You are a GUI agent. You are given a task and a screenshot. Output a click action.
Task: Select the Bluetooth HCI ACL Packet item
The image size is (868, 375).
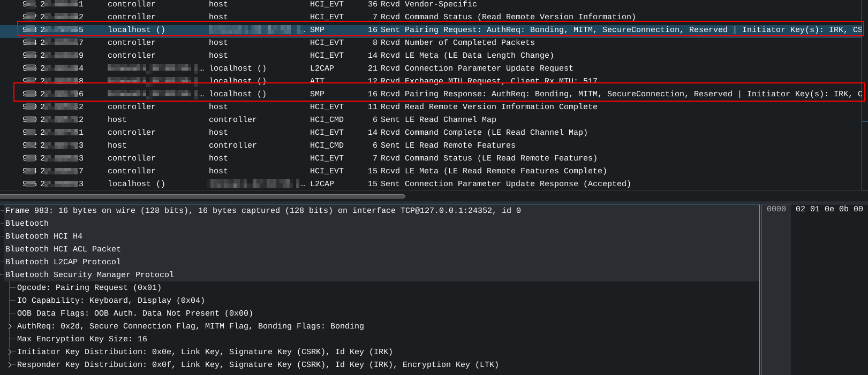coord(63,249)
